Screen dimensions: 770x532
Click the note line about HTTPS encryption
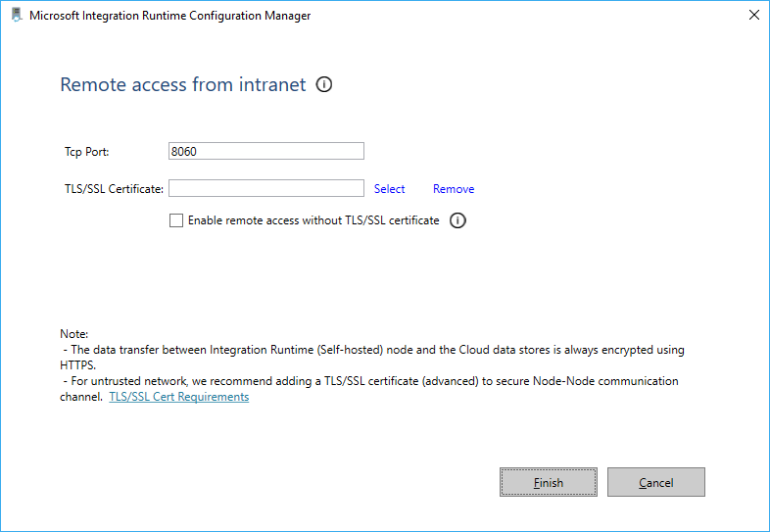[372, 350]
